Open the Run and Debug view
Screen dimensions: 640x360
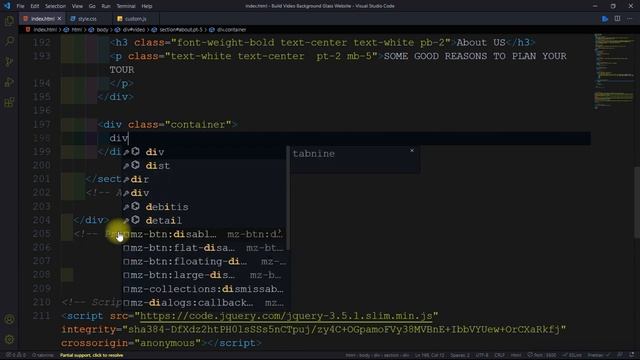(9, 82)
